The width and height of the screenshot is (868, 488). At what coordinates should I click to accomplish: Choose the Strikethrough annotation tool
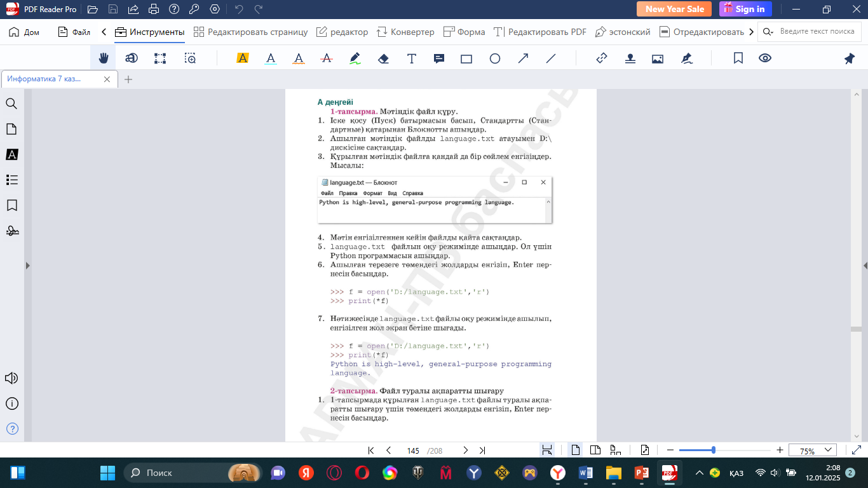click(327, 58)
